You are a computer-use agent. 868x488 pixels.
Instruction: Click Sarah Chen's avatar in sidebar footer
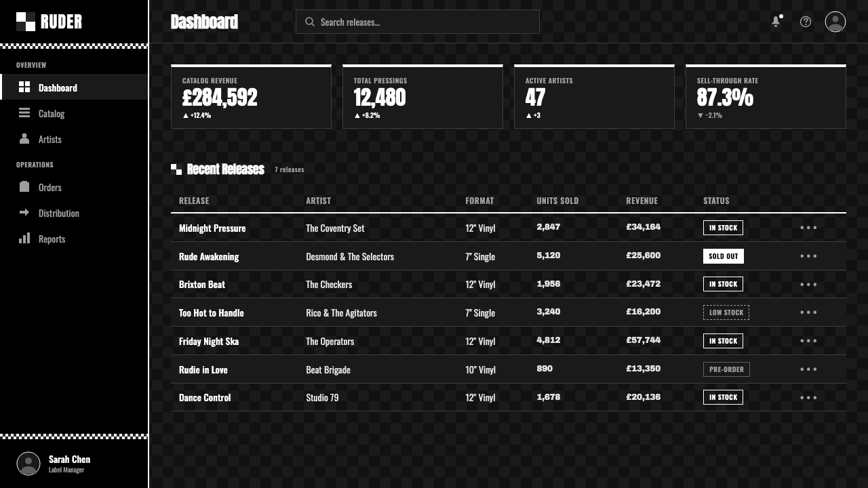(x=28, y=464)
